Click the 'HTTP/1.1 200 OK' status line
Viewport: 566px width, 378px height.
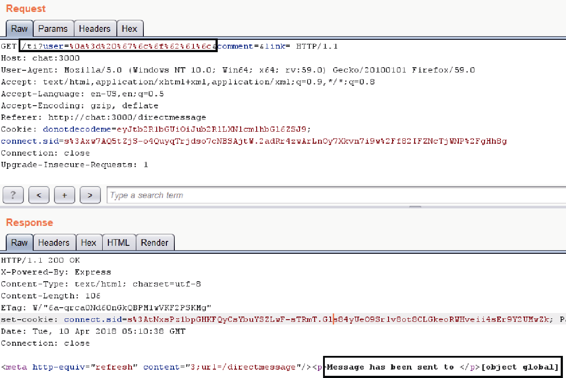pos(40,260)
